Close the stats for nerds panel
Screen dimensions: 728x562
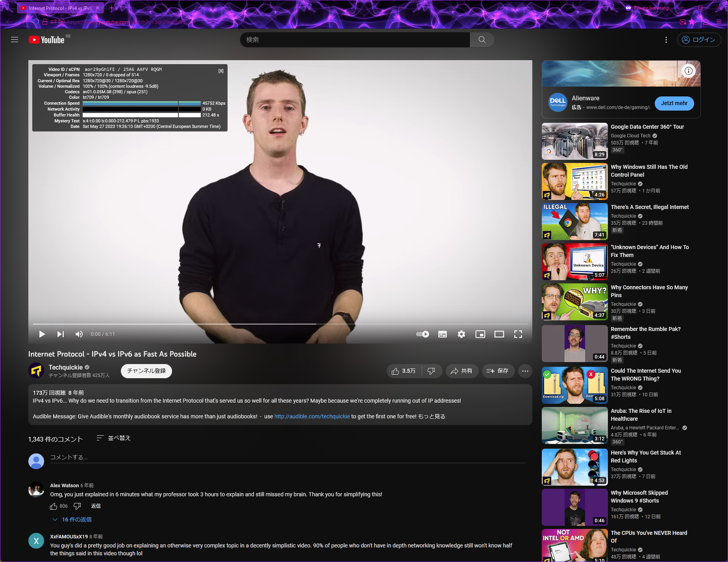(221, 71)
